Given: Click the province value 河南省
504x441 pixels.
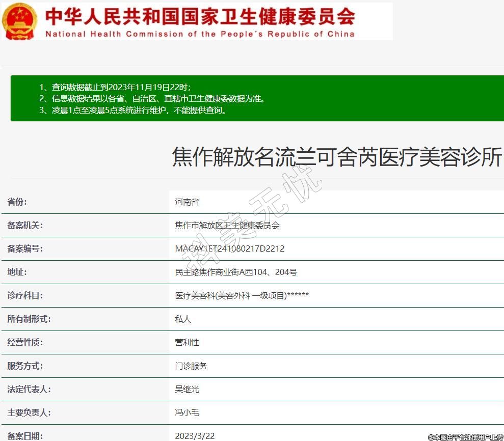Looking at the screenshot, I should pyautogui.click(x=187, y=202).
